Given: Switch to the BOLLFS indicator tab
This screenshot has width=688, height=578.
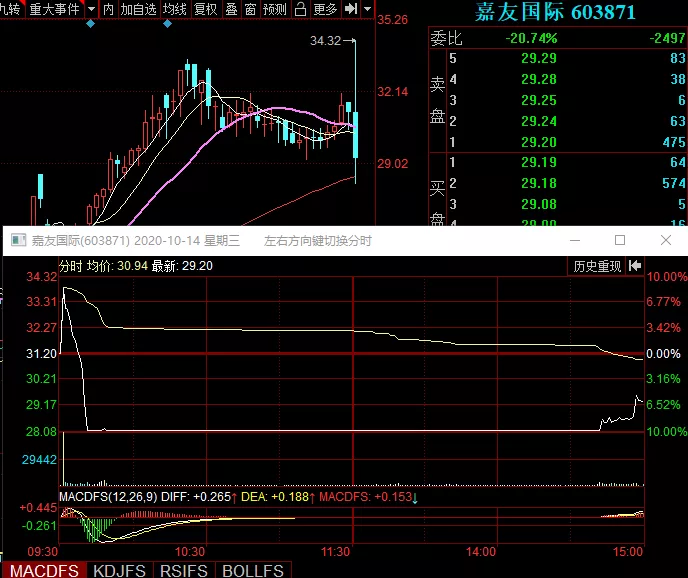Looking at the screenshot, I should click(253, 571).
